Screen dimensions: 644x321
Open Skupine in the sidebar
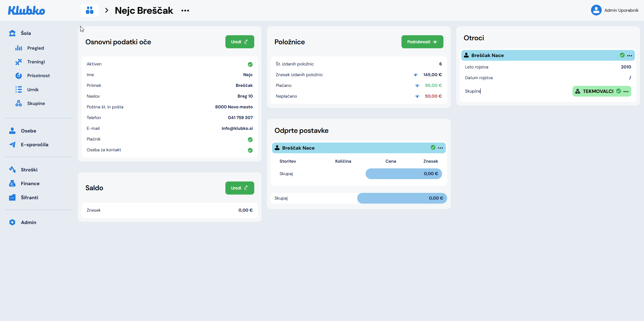(36, 103)
